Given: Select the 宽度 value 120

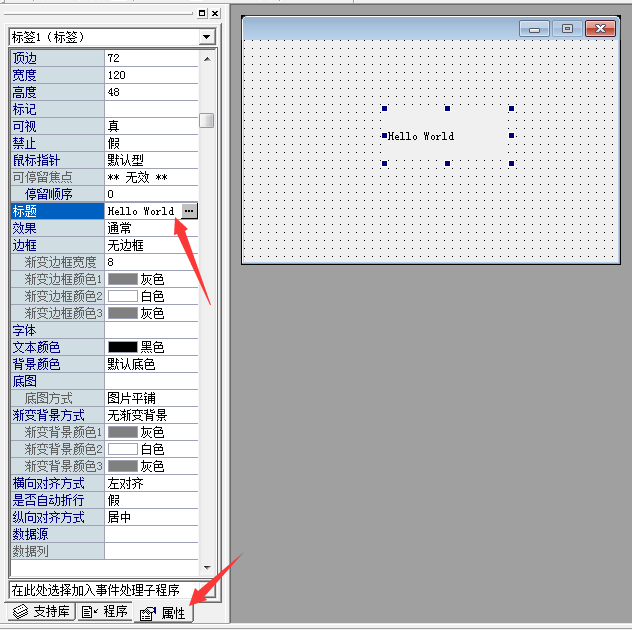Looking at the screenshot, I should point(151,75).
